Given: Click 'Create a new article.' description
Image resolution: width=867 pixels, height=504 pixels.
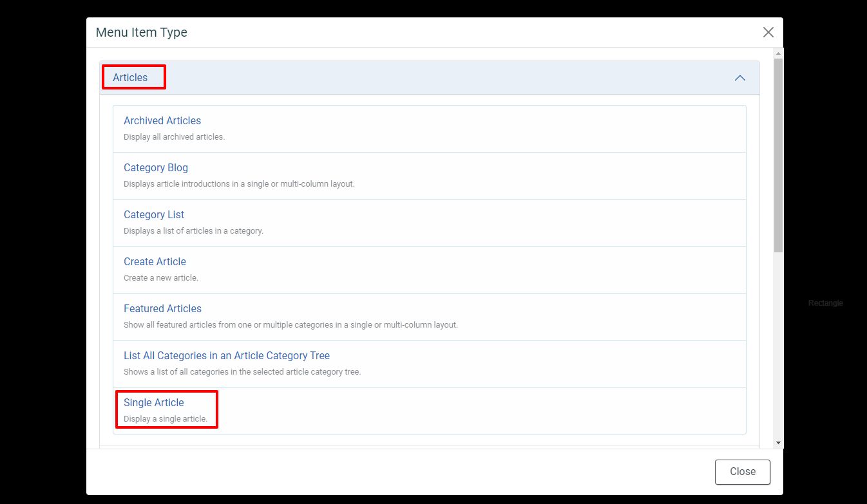Looking at the screenshot, I should 161,277.
